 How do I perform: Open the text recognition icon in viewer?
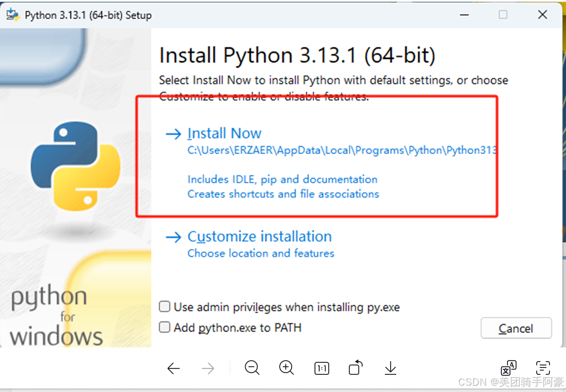tap(543, 368)
